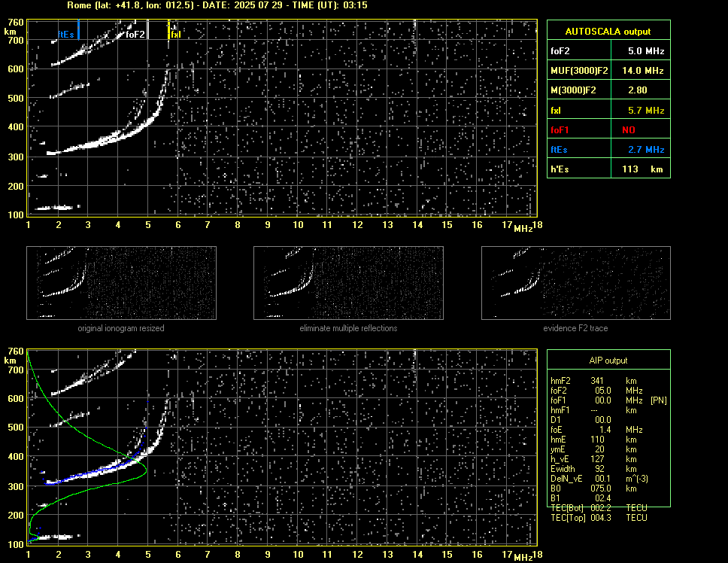Select the red 'NO' foF1 value
Image resolution: width=728 pixels, height=563 pixels.
point(629,130)
